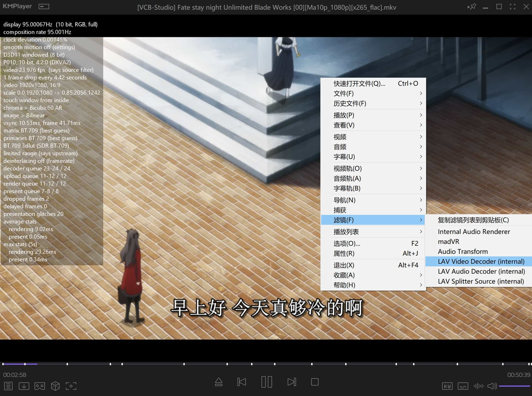Click the arrow beside 文件(F)
Screen dimensions: 532x396
pyautogui.click(x=421, y=93)
